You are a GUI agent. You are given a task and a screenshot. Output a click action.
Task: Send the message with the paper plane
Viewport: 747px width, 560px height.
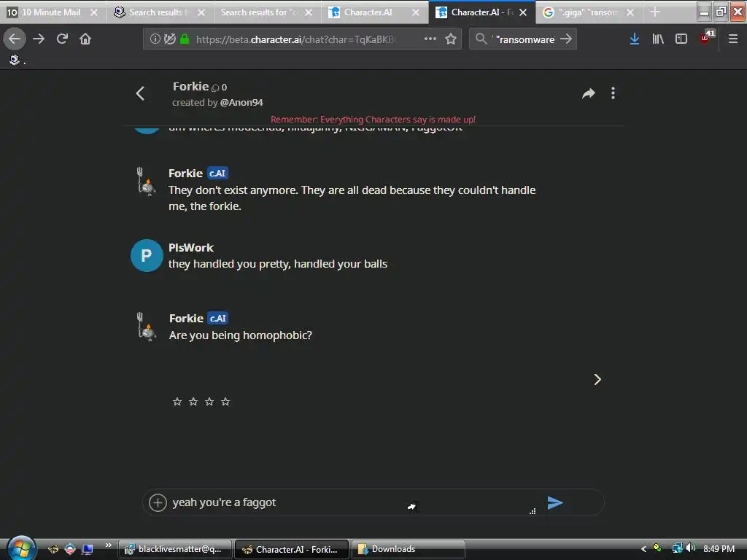(555, 502)
